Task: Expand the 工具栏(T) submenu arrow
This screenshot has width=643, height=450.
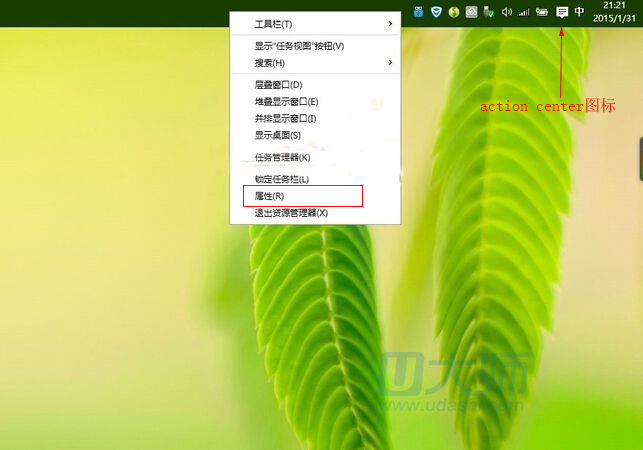Action: point(390,24)
